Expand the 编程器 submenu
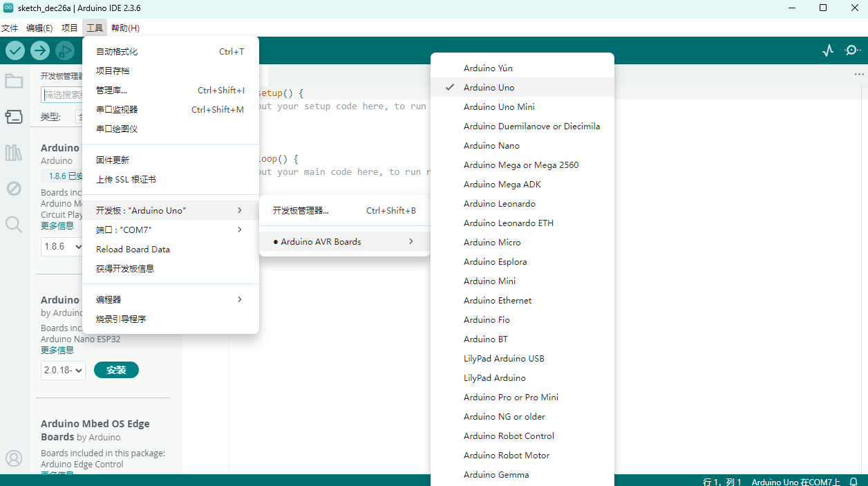The image size is (868, 486). pyautogui.click(x=170, y=299)
